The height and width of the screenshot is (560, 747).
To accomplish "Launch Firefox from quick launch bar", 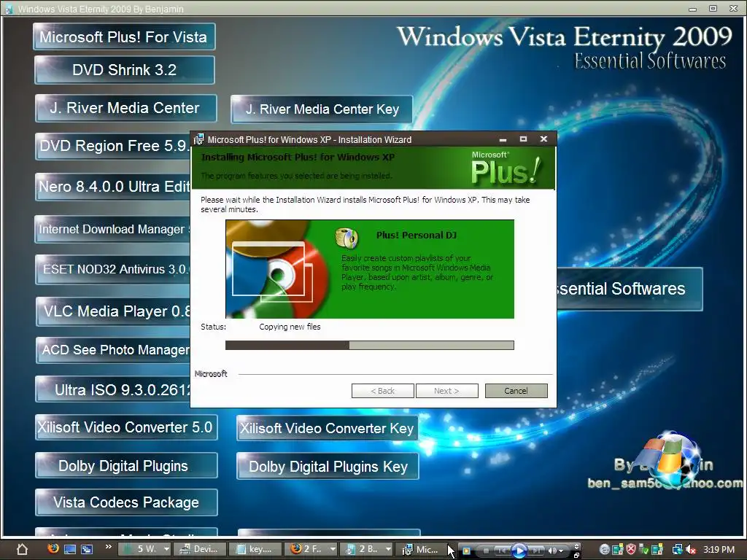I will tap(53, 548).
